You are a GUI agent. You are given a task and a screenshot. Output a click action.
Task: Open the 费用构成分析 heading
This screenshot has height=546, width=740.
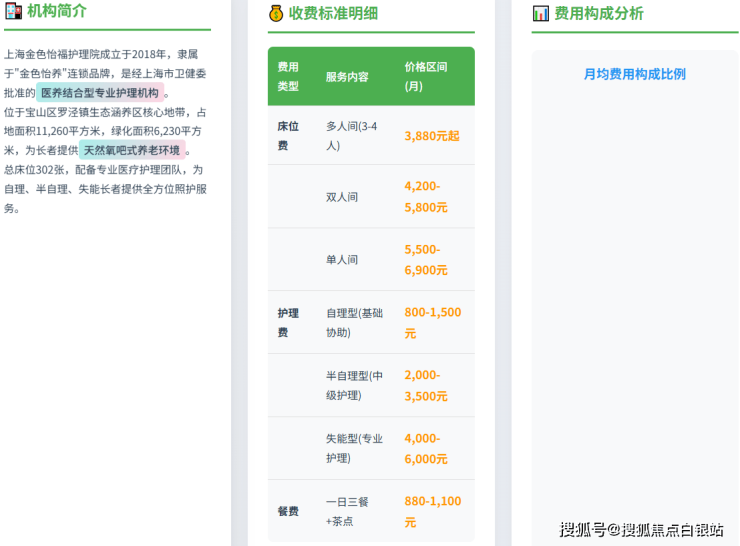(599, 13)
